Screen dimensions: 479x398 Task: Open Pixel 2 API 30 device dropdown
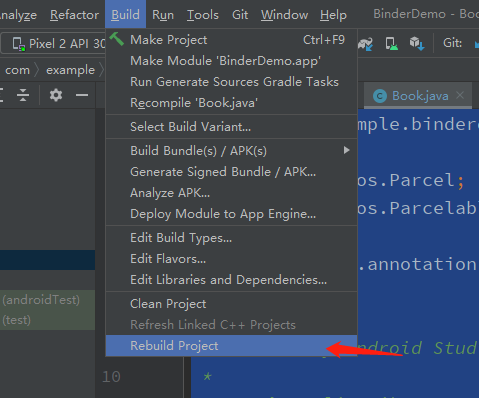[53, 43]
